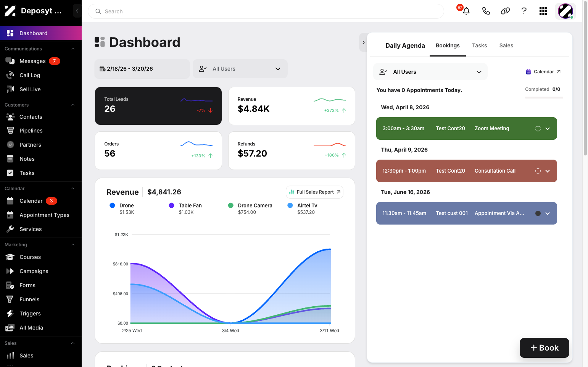
Task: Expand the Zoom Meeting booking details
Action: (548, 129)
